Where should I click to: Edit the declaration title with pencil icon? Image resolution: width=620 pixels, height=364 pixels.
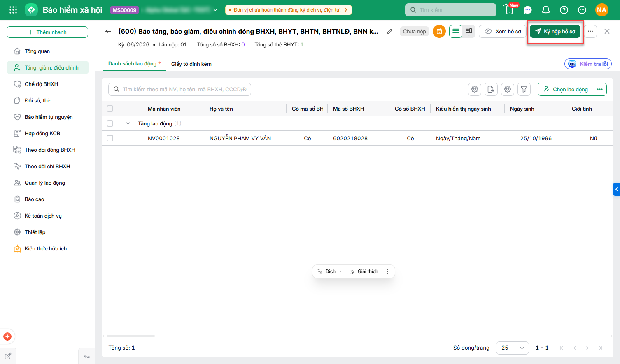click(x=389, y=31)
